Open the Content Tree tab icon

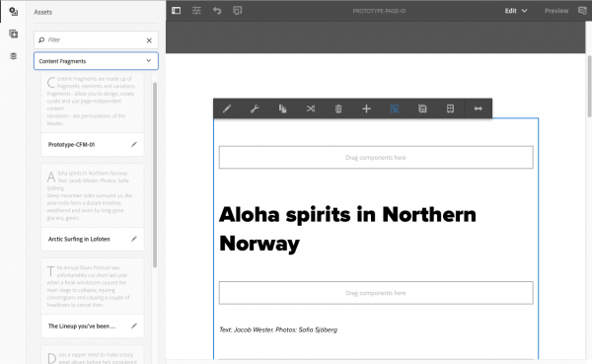[13, 56]
